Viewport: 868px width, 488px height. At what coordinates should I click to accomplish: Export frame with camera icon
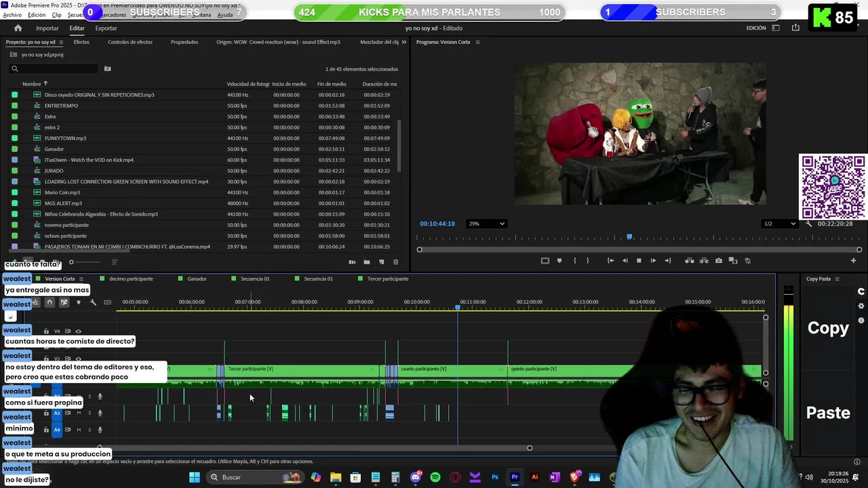(x=719, y=261)
